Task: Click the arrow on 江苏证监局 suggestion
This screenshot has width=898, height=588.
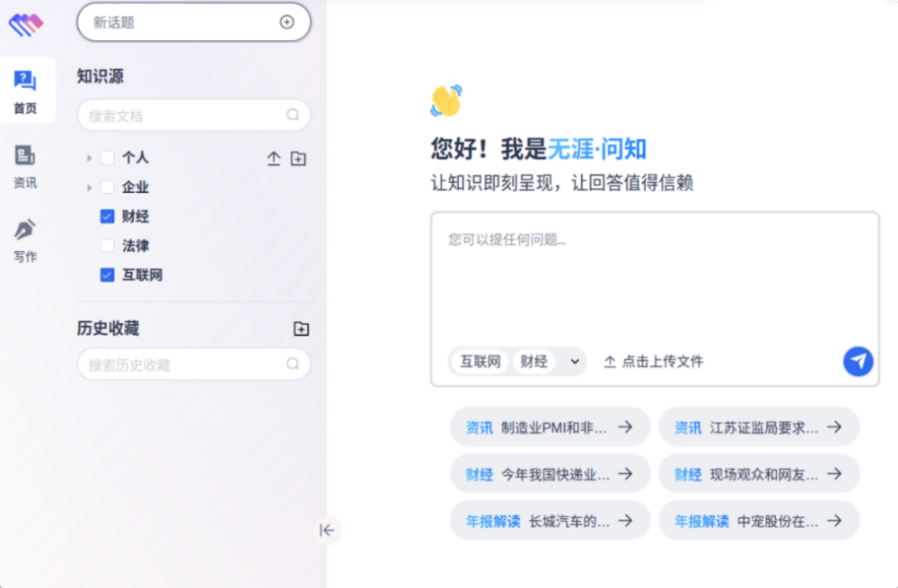Action: click(835, 427)
